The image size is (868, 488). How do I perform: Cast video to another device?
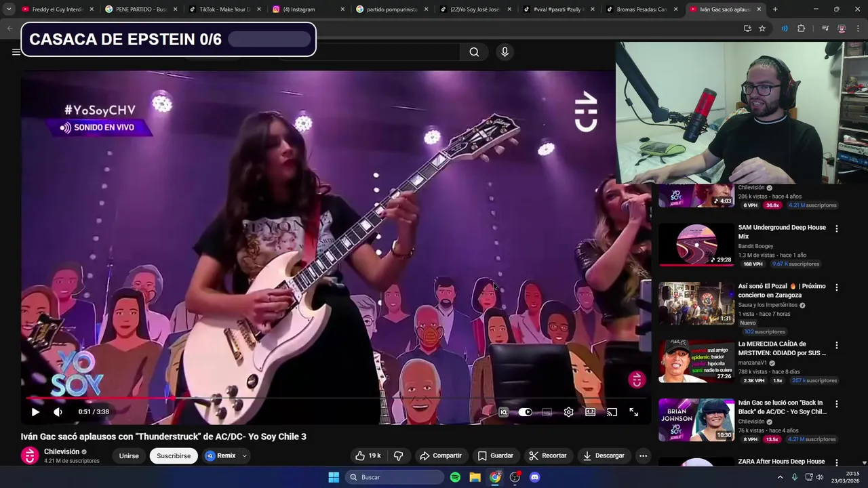coord(612,412)
